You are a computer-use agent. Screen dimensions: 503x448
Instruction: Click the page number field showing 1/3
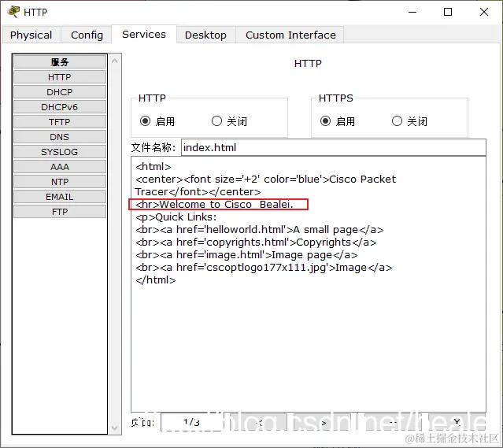point(192,422)
